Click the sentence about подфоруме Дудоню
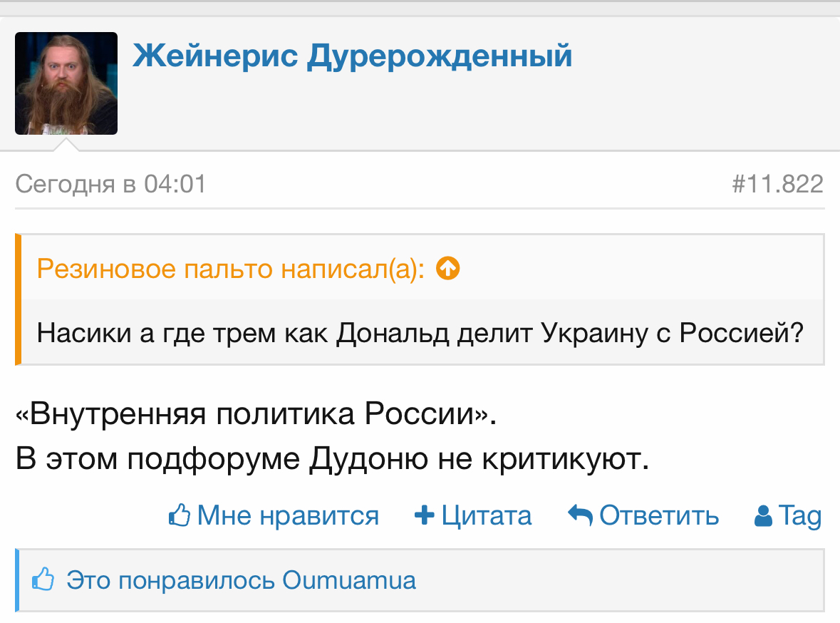Image resolution: width=840 pixels, height=623 pixels. (x=332, y=459)
